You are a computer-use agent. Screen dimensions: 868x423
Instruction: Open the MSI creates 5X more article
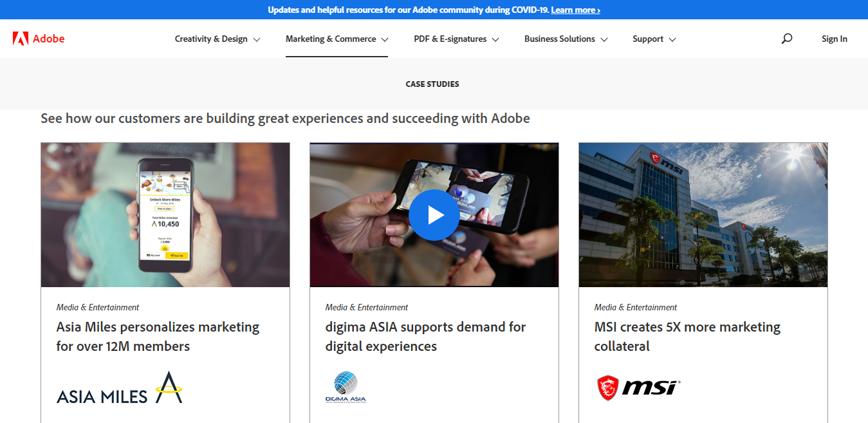click(687, 337)
